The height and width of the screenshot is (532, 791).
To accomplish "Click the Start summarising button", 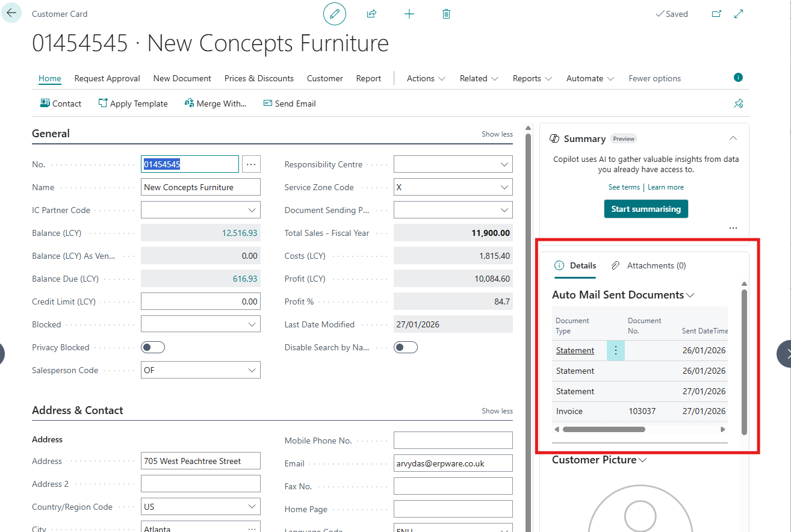I will (646, 209).
